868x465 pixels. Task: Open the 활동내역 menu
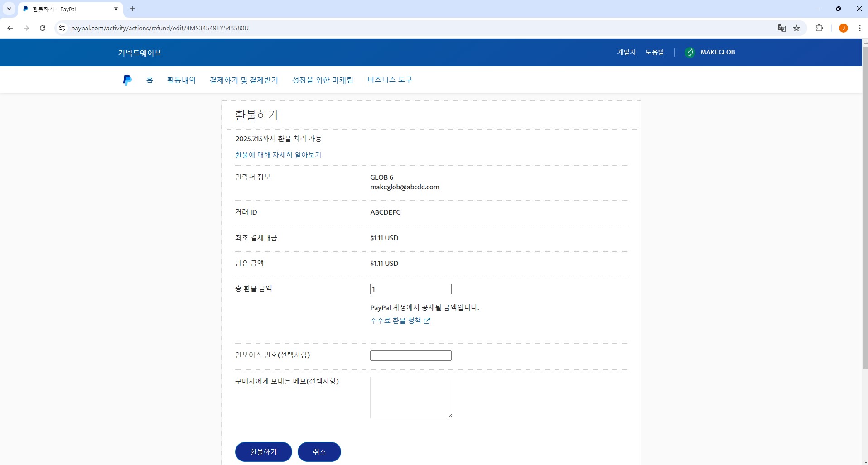181,80
